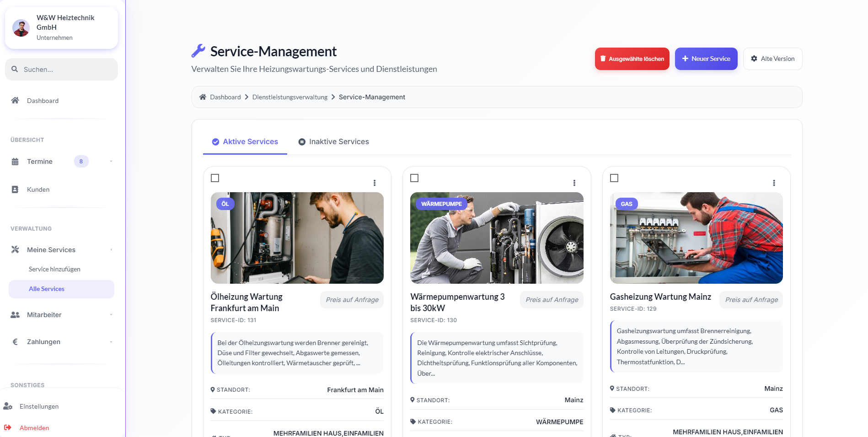The height and width of the screenshot is (437, 868).
Task: Select the Kunden section icon
Action: coord(16,189)
